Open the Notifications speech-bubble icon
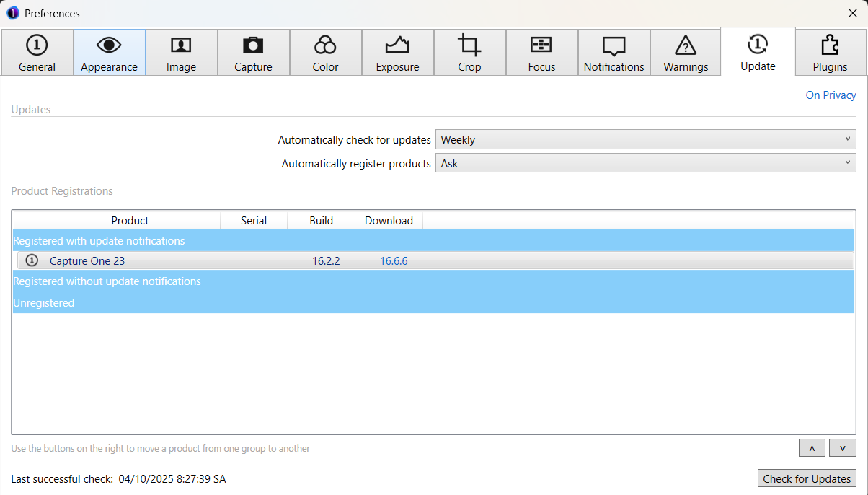Image resolution: width=868 pixels, height=495 pixels. [614, 45]
